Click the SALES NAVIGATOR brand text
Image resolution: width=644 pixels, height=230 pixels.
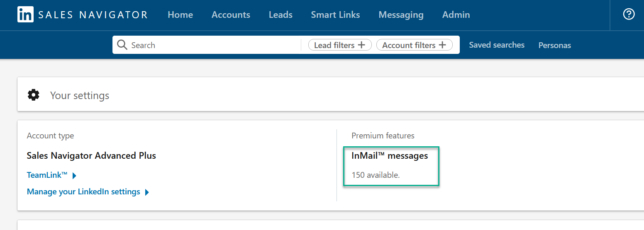point(93,15)
